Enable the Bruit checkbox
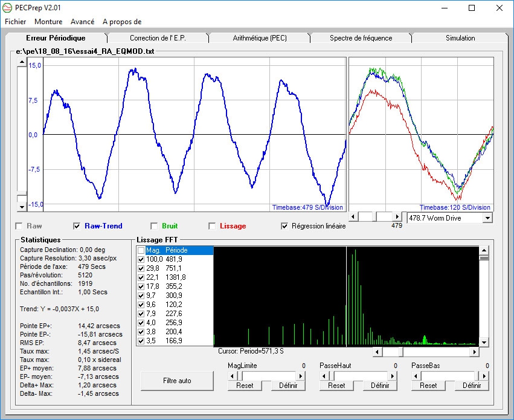The height and width of the screenshot is (420, 514). [x=154, y=226]
